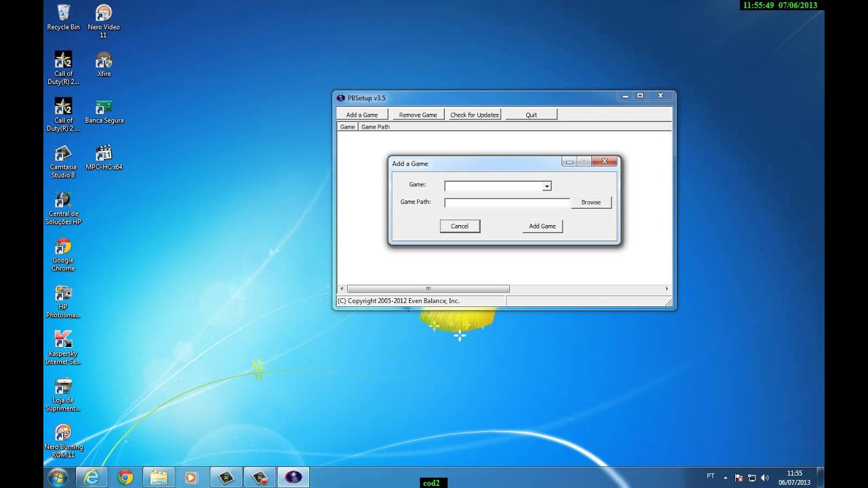Open Windows Explorer from the taskbar
The width and height of the screenshot is (868, 488).
(159, 477)
